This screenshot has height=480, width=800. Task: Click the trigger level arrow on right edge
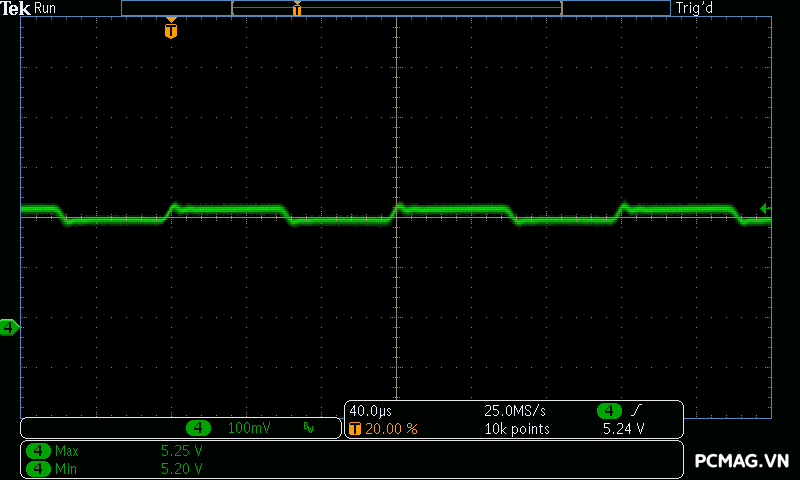(x=764, y=208)
